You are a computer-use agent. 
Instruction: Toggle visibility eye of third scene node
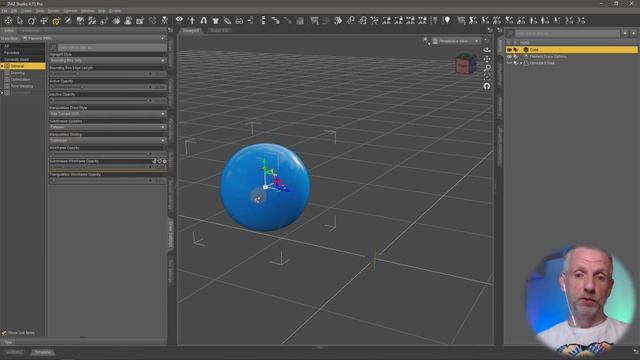click(509, 63)
